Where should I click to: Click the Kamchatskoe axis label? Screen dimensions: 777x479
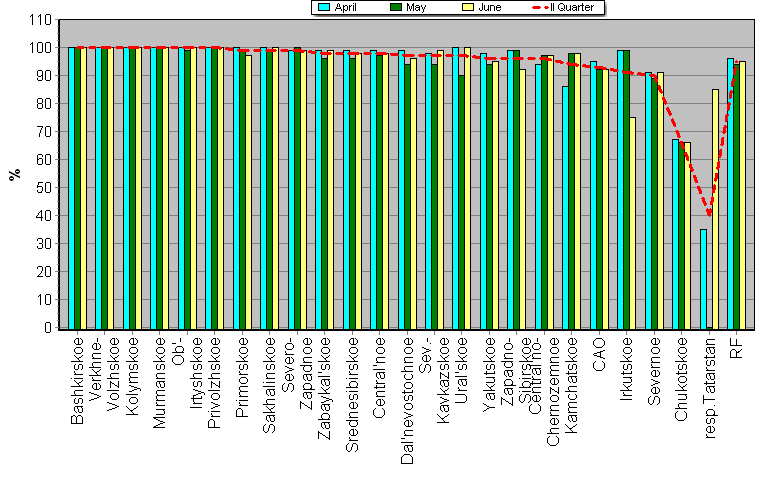[571, 385]
